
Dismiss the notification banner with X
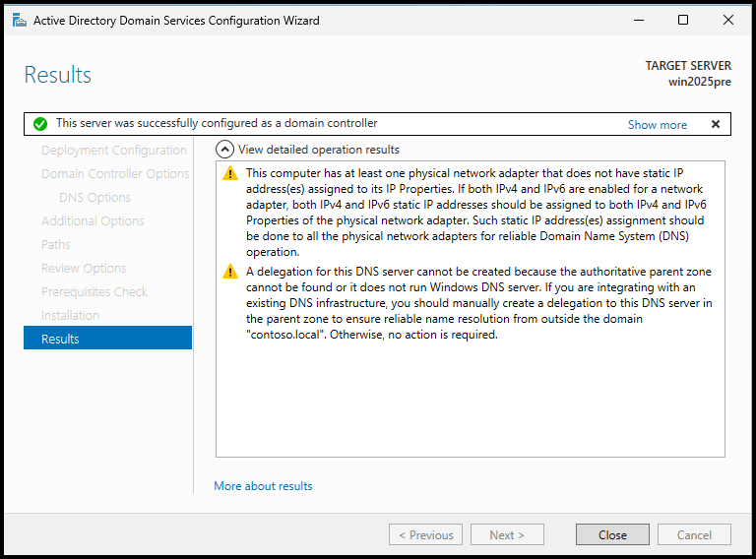(x=716, y=124)
